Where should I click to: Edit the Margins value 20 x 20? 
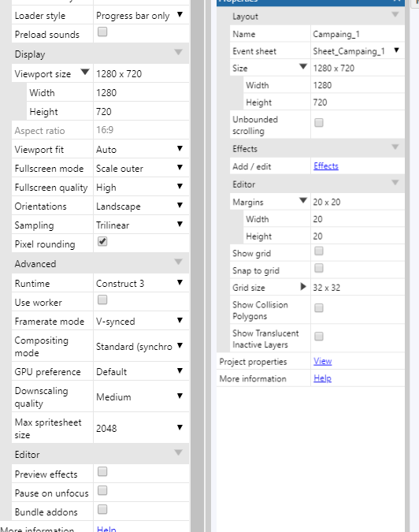pos(358,202)
